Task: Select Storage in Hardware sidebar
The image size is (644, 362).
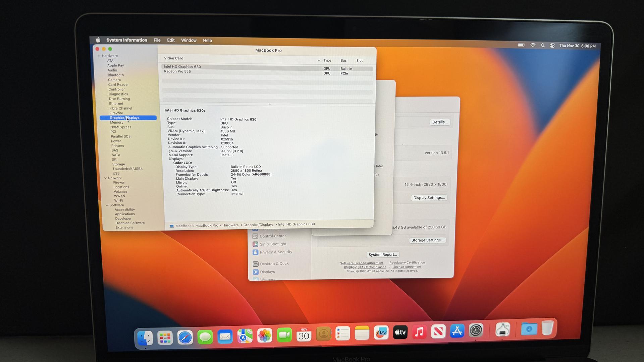Action: pyautogui.click(x=118, y=164)
